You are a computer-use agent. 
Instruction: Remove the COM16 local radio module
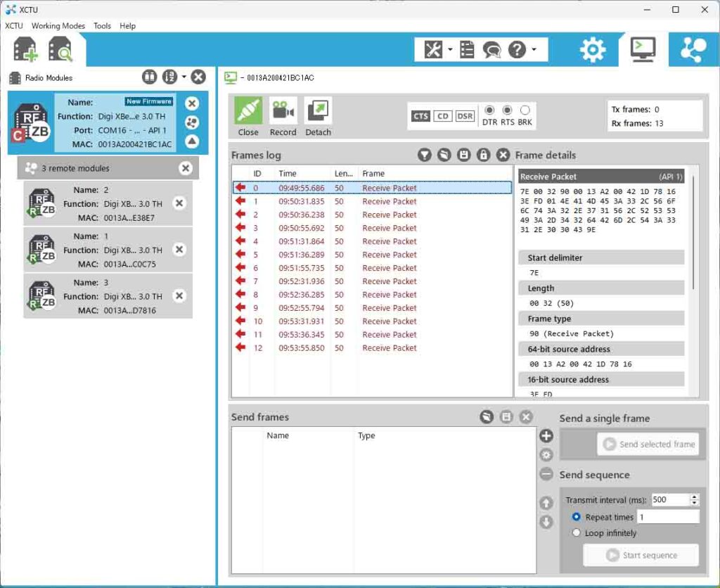(x=192, y=103)
